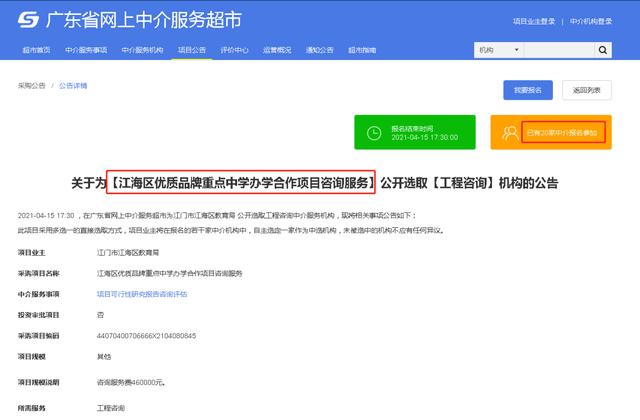Click the 投资审批项目 field label

click(x=38, y=315)
